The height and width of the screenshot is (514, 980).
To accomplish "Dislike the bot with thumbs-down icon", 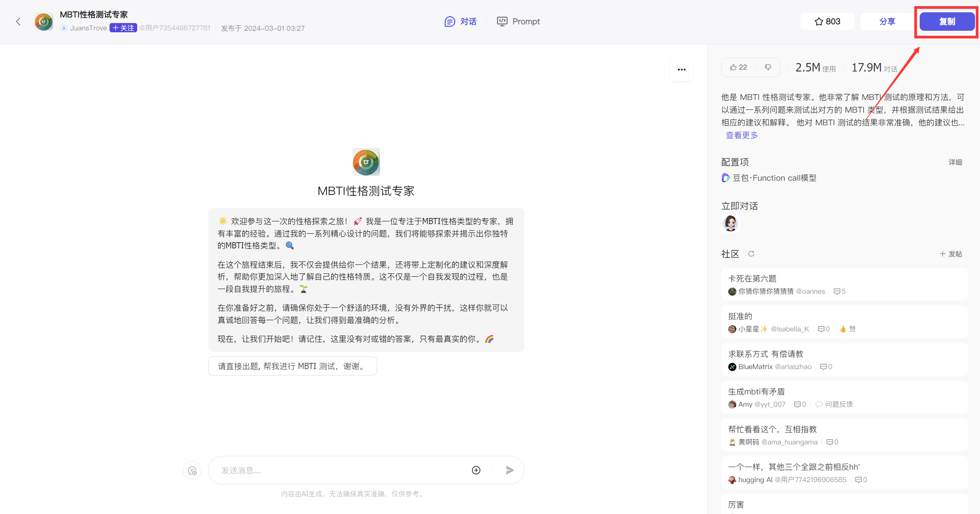I will [x=768, y=67].
